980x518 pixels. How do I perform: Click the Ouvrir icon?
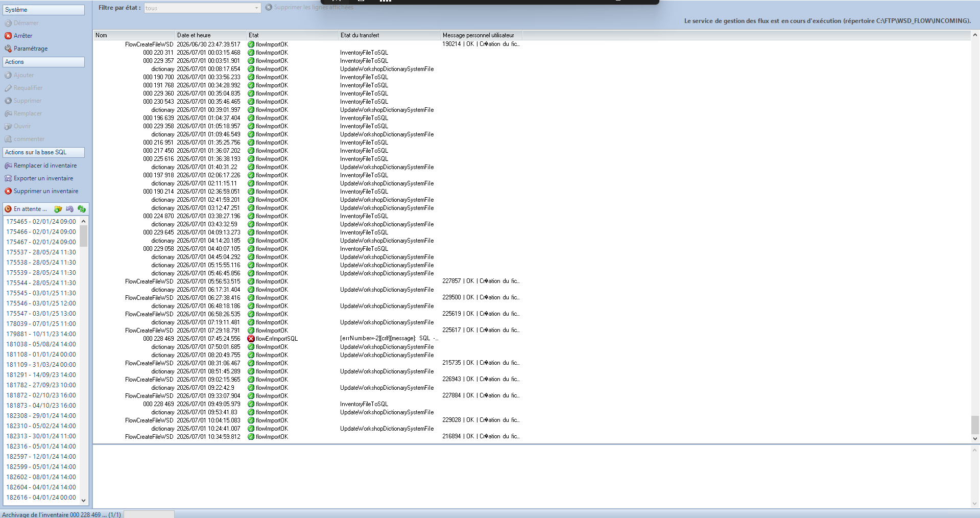(8, 126)
